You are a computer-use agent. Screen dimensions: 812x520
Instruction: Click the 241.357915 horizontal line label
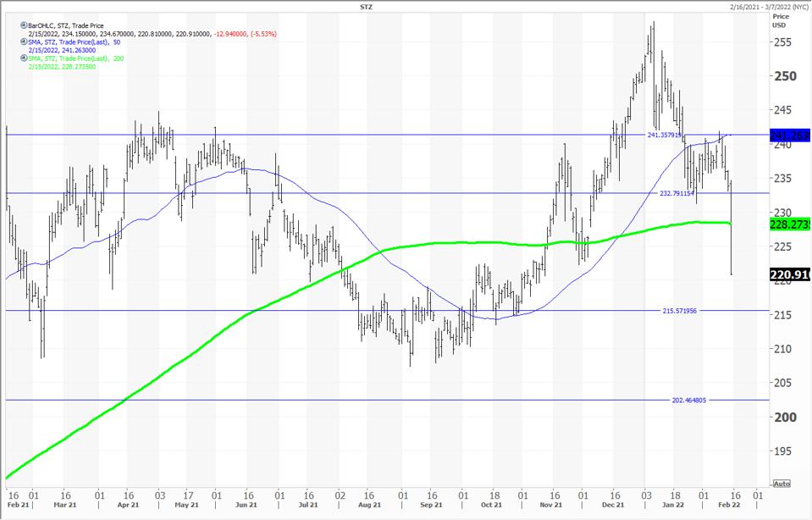point(665,136)
